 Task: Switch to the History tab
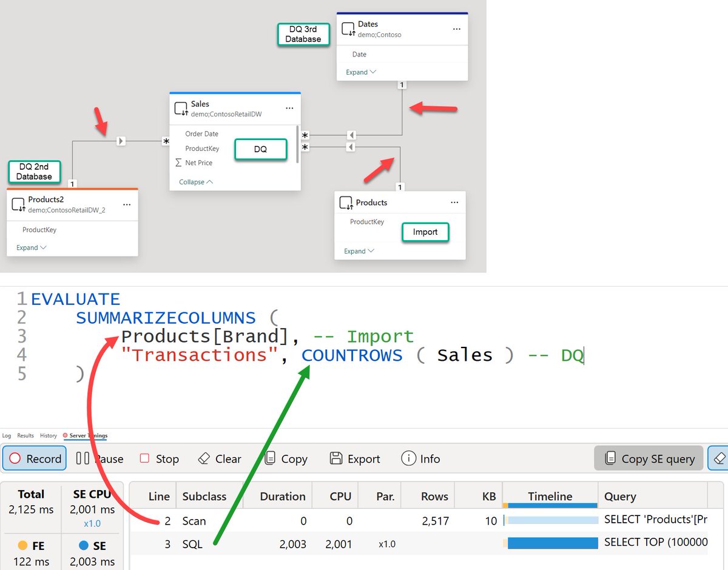point(49,436)
